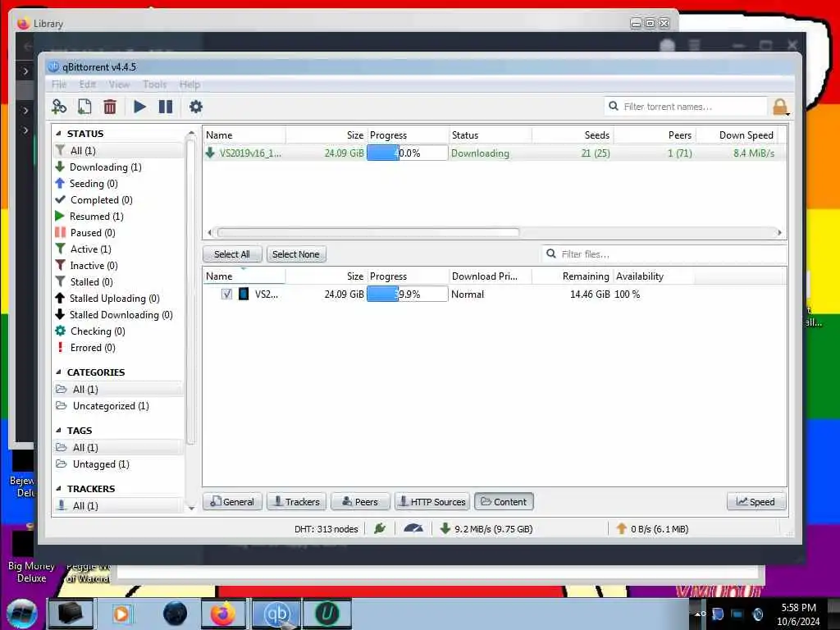Select the Stalled (0) status filter
The width and height of the screenshot is (840, 630).
click(x=91, y=282)
